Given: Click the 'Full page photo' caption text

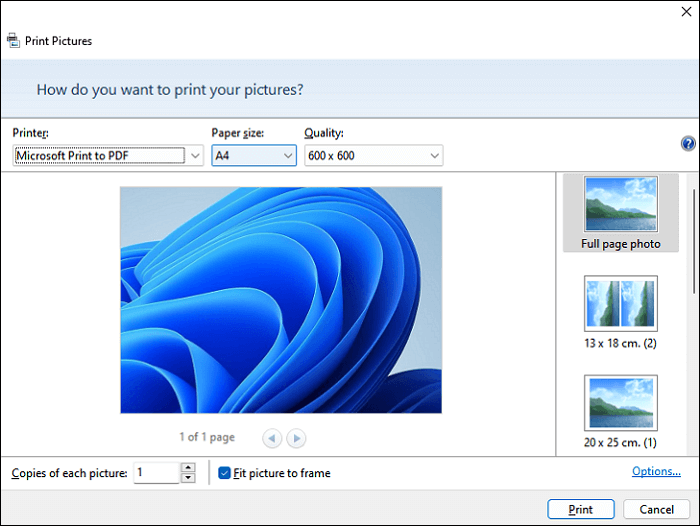Looking at the screenshot, I should coord(621,244).
